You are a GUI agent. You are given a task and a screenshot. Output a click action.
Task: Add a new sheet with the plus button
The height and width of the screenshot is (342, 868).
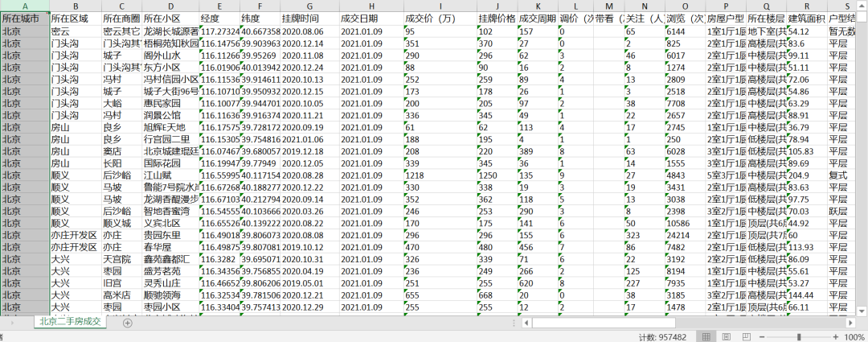click(127, 323)
